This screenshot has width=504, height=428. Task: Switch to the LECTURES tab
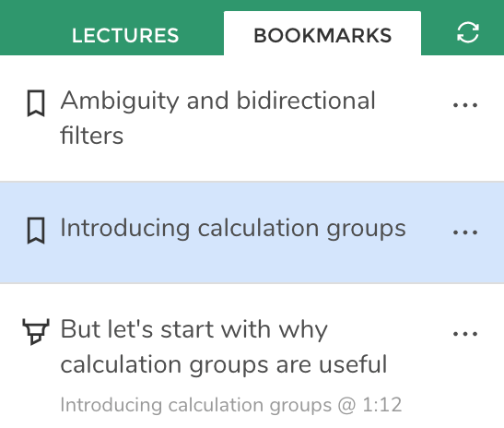pos(125,35)
